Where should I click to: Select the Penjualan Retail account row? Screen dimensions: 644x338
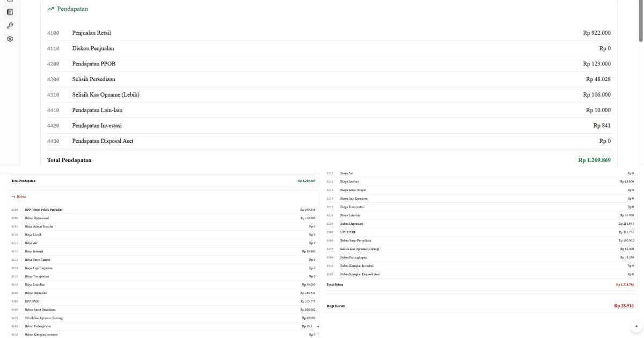[x=328, y=33]
